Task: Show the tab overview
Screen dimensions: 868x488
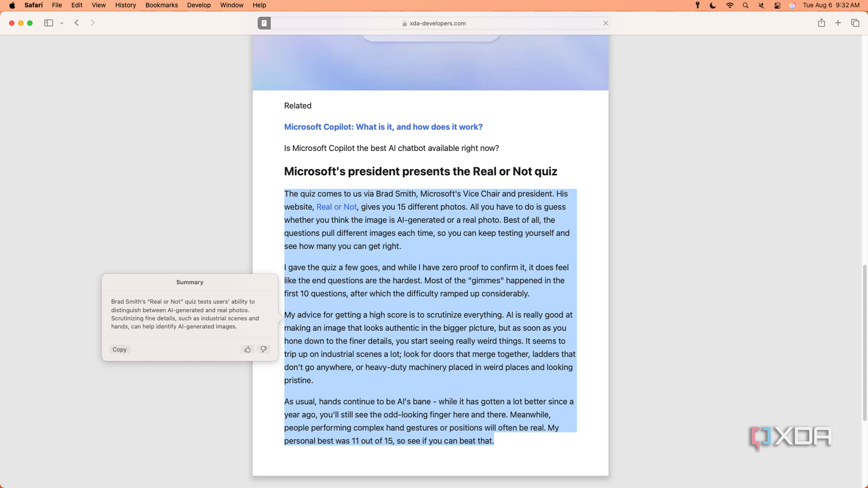Action: (x=855, y=23)
